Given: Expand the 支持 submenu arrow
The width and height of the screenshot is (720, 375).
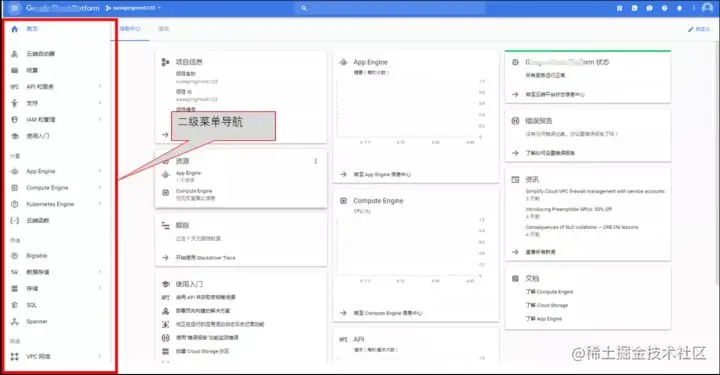Looking at the screenshot, I should click(100, 103).
